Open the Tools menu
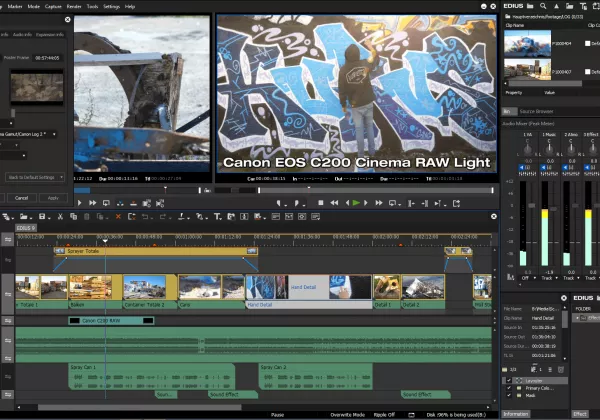The width and height of the screenshot is (600, 420). coord(92,7)
